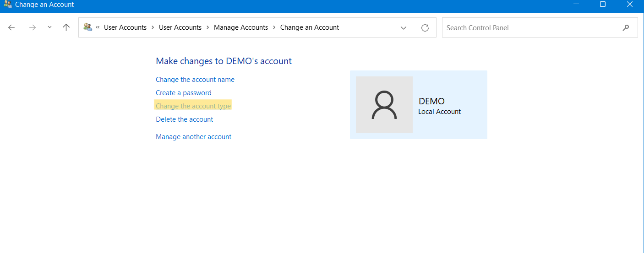Go back using the back arrow

[11, 27]
